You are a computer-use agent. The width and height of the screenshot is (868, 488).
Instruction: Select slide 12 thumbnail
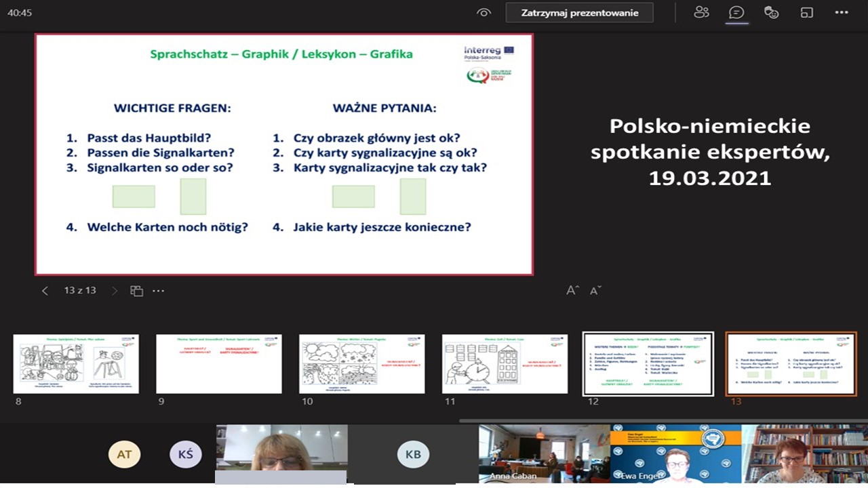tap(648, 364)
